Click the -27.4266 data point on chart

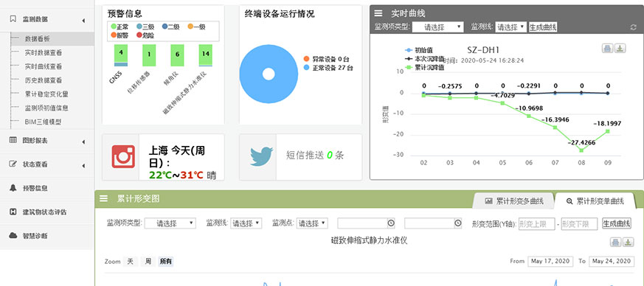[x=581, y=150]
